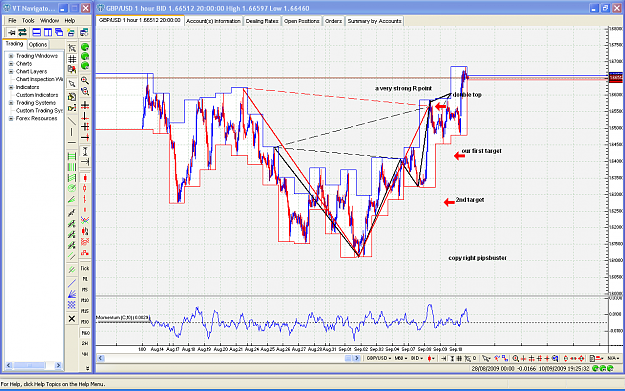Expand the Trading Systems tree node
Viewport: 625px width, 391px height.
[11, 103]
